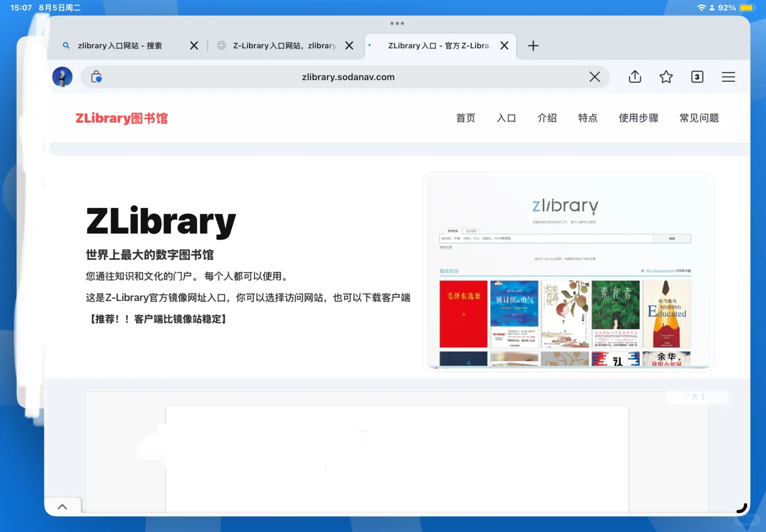This screenshot has height=532, width=766.
Task: Open 特点 navigation item
Action: coord(588,118)
